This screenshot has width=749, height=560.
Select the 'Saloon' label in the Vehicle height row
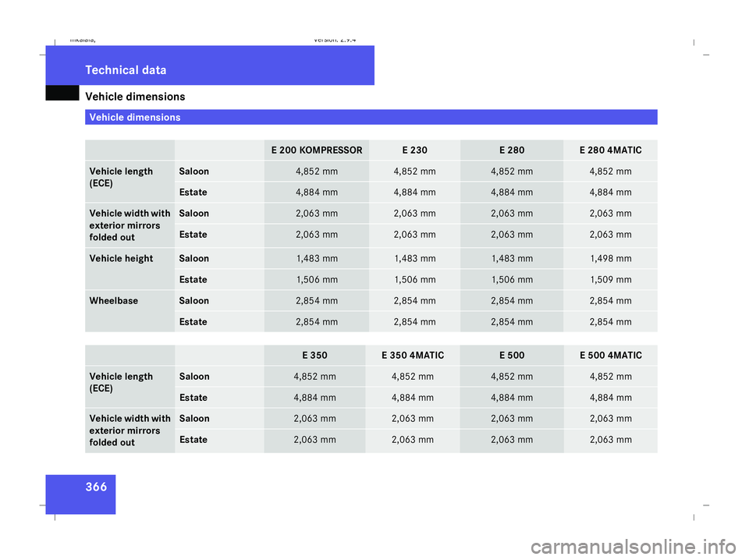tap(194, 258)
